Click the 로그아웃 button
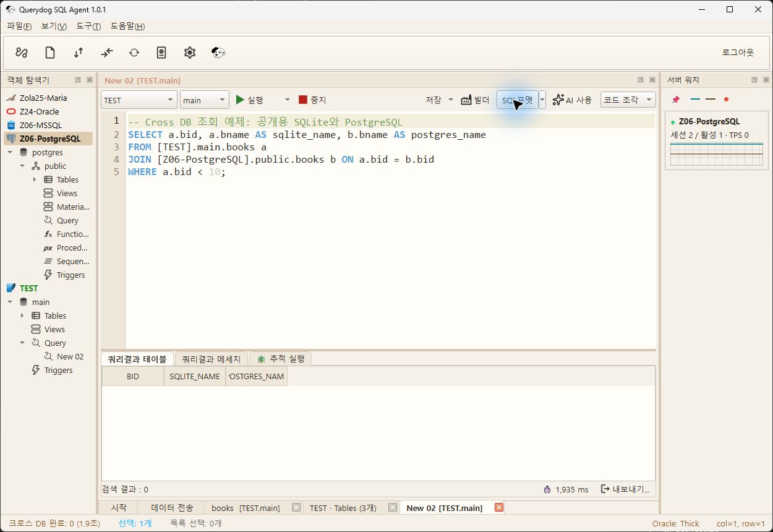This screenshot has height=532, width=773. pyautogui.click(x=738, y=53)
